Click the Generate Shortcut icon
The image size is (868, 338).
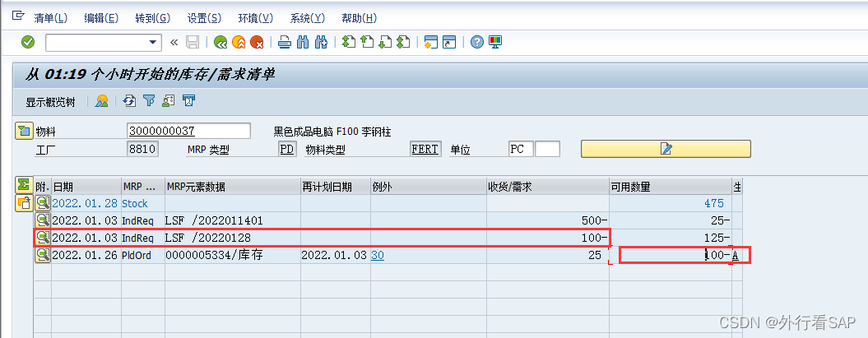coord(449,42)
